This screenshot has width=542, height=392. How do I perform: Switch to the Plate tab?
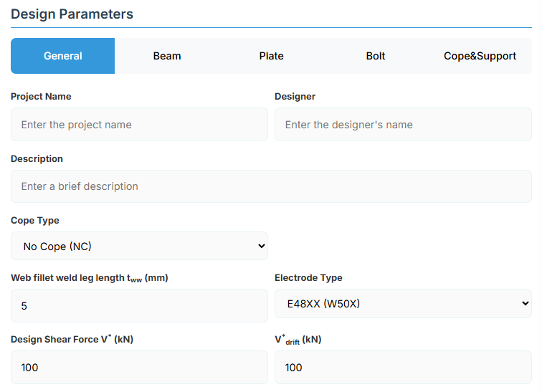tap(271, 56)
